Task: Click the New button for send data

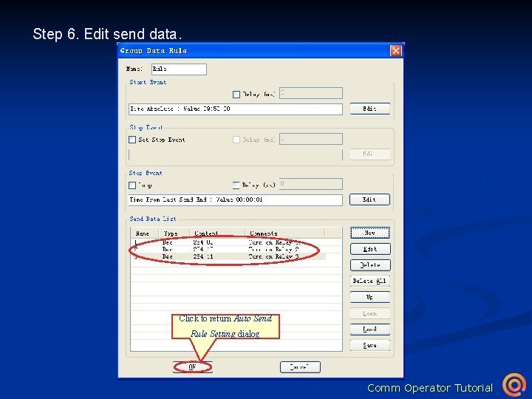Action: (x=370, y=233)
